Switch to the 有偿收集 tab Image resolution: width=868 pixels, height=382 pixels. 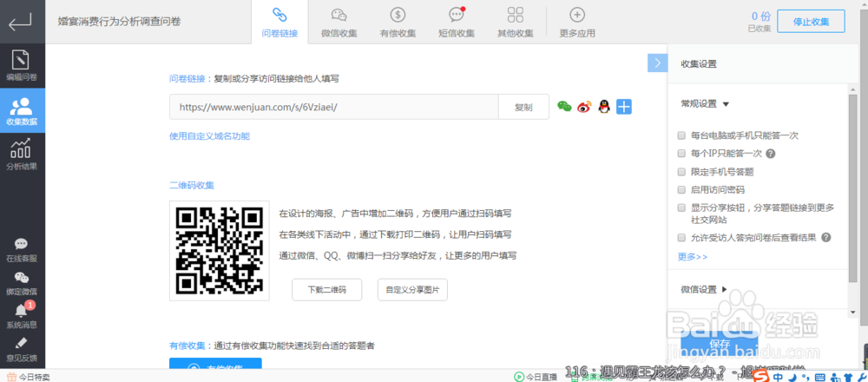click(398, 23)
